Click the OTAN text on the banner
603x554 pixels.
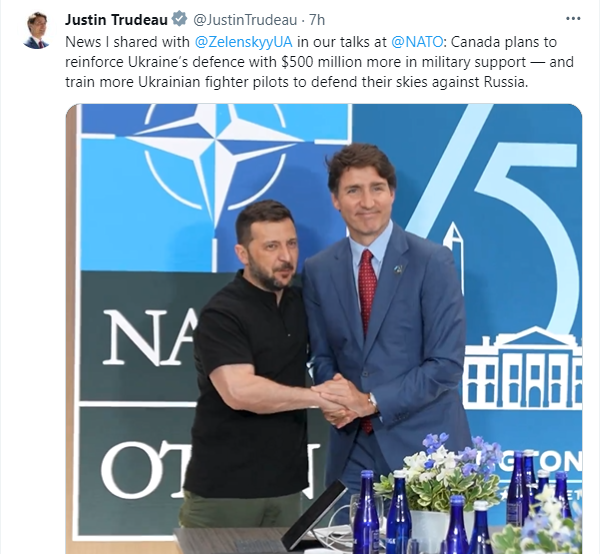click(208, 471)
